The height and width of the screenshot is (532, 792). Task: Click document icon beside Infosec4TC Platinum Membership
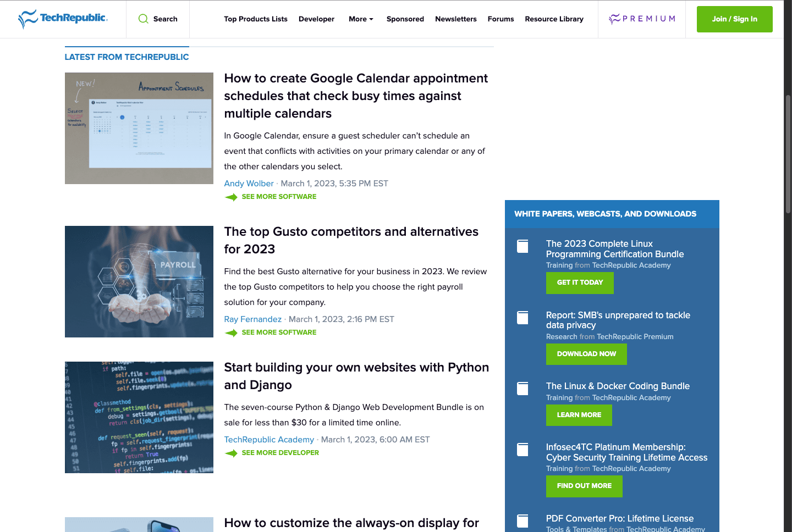point(522,449)
